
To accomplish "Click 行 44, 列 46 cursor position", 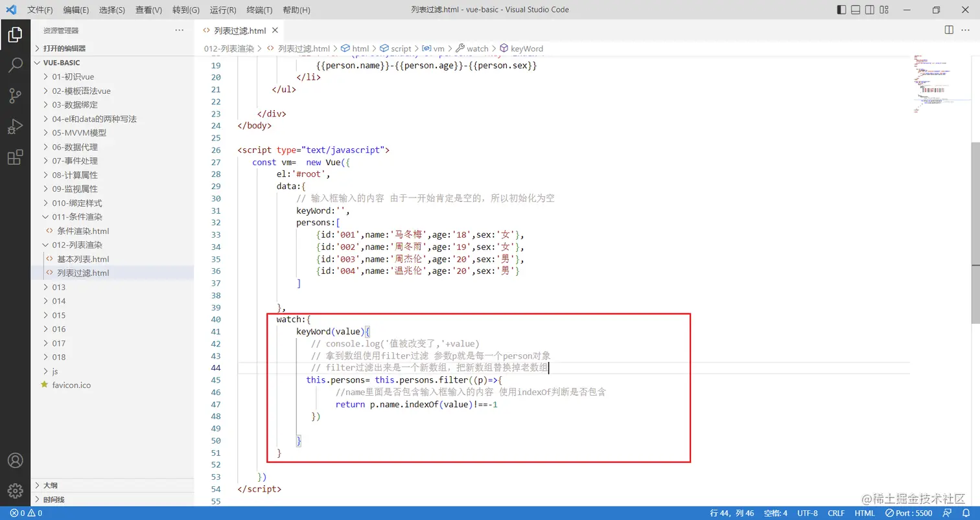I will point(732,513).
